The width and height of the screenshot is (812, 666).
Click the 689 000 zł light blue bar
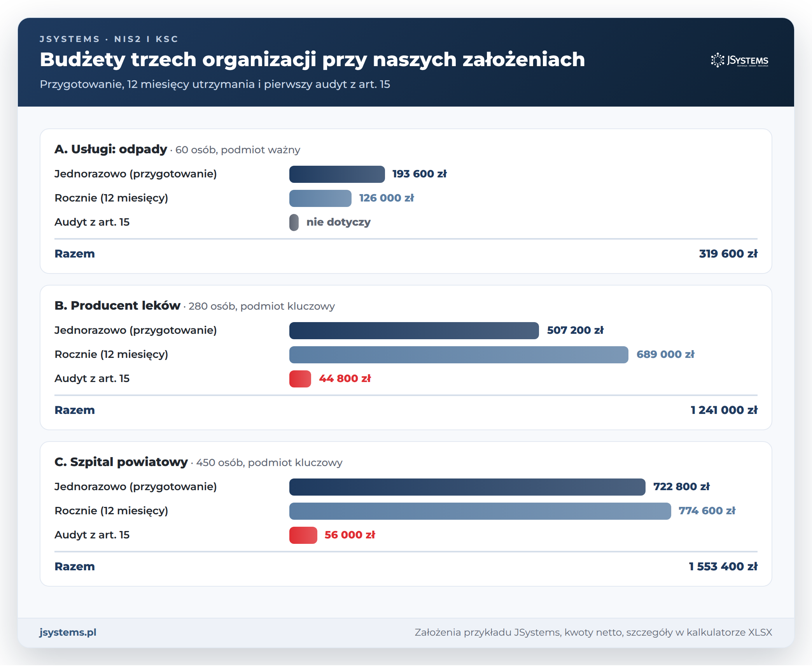459,354
